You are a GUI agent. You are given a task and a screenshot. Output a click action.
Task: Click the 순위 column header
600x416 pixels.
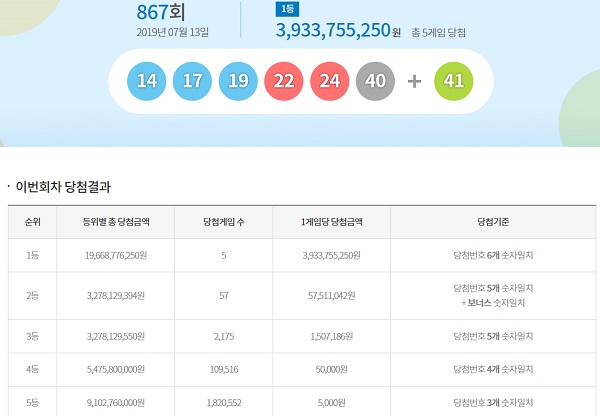(x=33, y=222)
